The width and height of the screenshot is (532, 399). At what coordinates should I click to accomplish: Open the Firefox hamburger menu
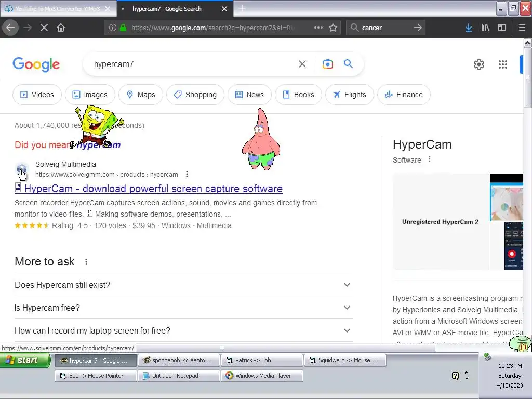522,28
